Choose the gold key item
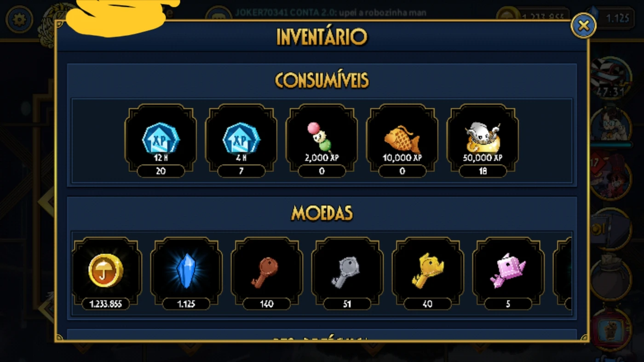This screenshot has height=362, width=644. (x=428, y=274)
